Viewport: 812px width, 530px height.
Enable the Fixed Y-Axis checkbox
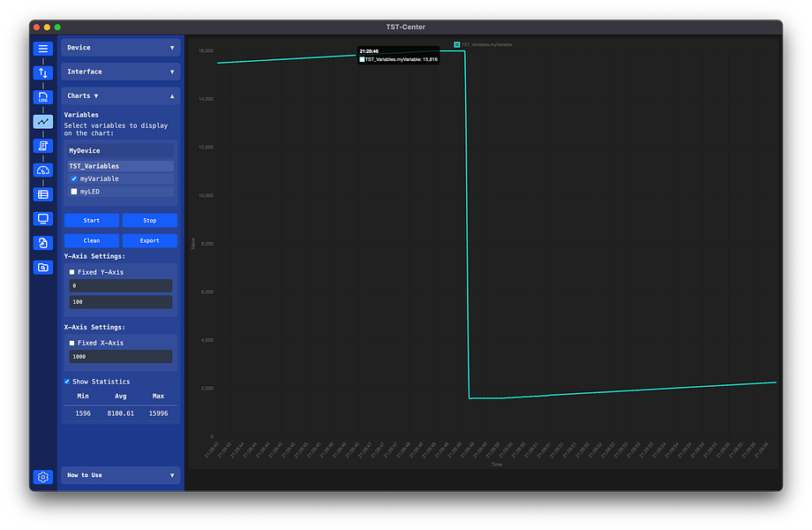pyautogui.click(x=72, y=272)
